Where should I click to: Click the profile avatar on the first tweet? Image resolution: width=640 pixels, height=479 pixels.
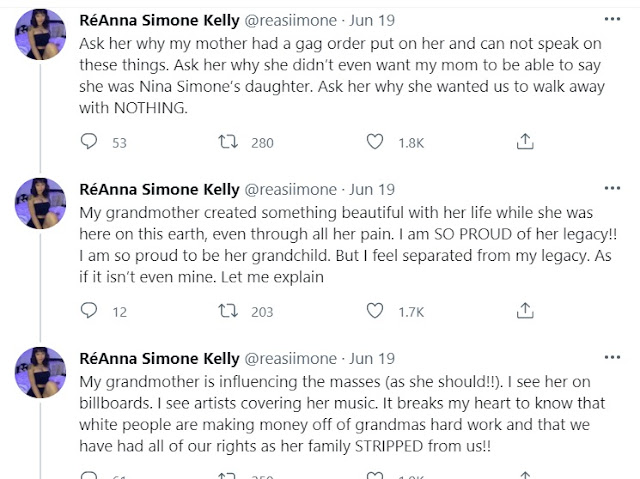[x=42, y=43]
